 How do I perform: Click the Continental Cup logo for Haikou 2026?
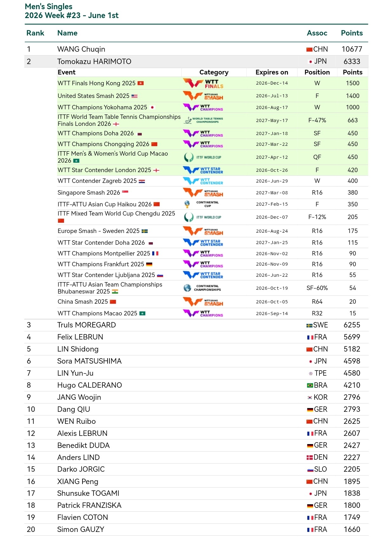point(202,204)
